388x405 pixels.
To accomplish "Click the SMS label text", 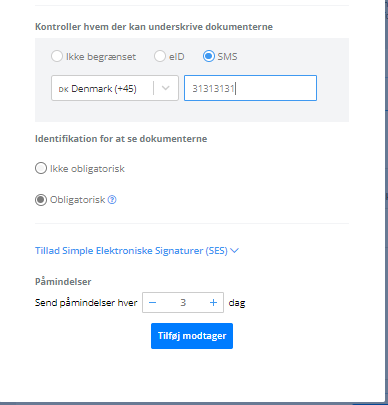I will pyautogui.click(x=228, y=57).
